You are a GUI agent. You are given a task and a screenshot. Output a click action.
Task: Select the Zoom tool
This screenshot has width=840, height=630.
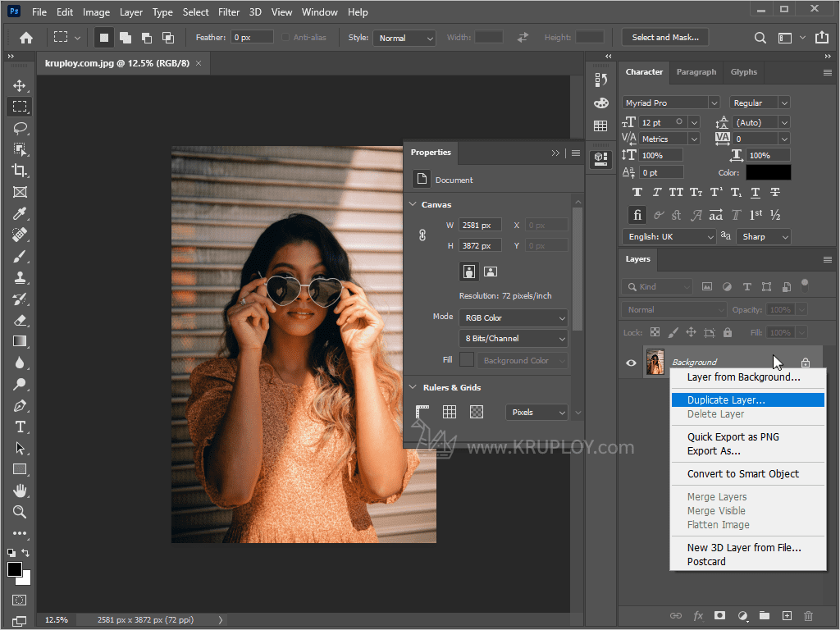(20, 512)
